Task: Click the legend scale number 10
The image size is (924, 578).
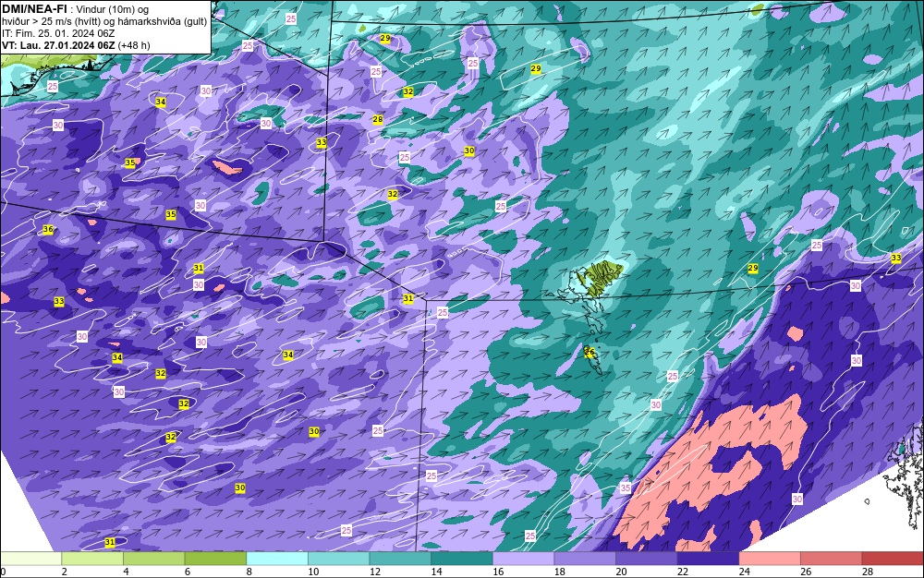Action: pyautogui.click(x=313, y=572)
